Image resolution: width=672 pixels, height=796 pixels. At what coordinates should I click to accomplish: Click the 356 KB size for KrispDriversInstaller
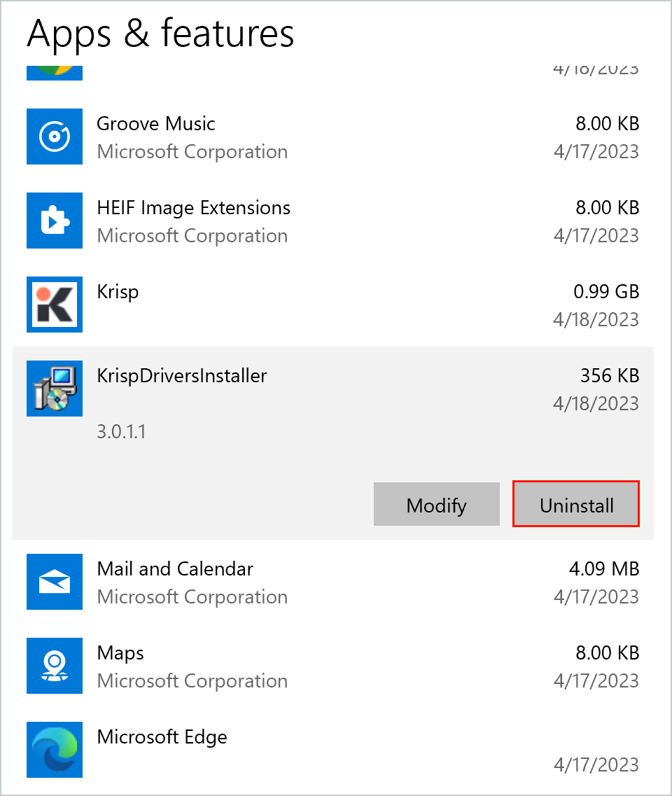[609, 376]
